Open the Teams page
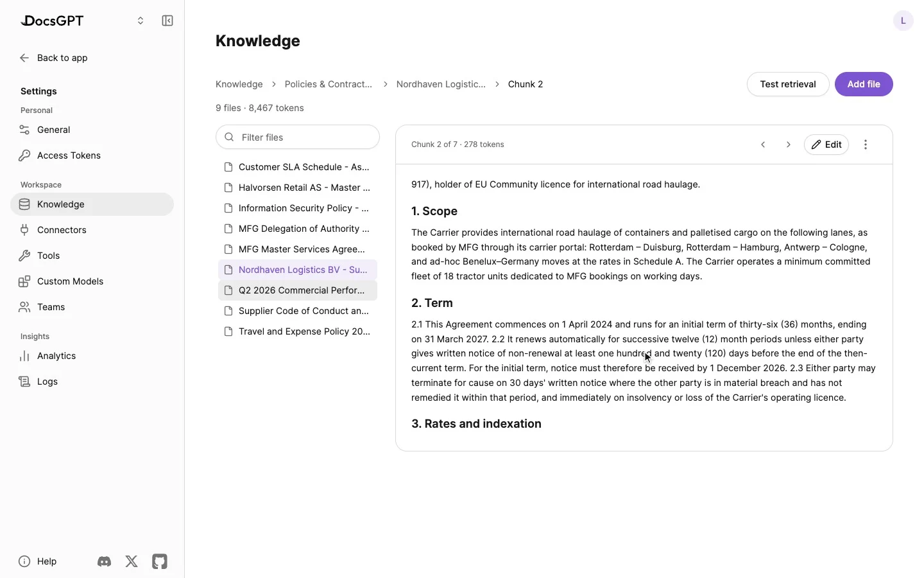Viewport: 924px width, 578px height. click(x=92, y=307)
